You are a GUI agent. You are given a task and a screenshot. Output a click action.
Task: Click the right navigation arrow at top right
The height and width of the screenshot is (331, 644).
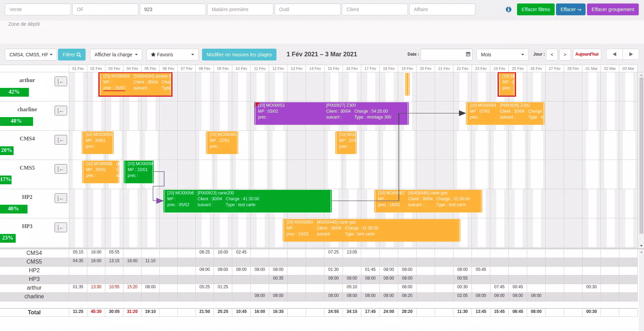click(631, 54)
